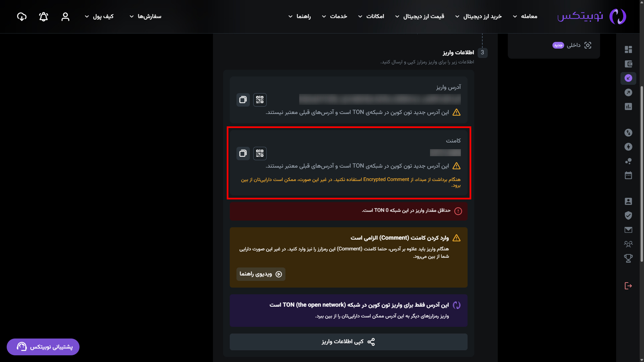Screen dimensions: 644x362
Task: Expand the امکانات menu
Action: 371,16
